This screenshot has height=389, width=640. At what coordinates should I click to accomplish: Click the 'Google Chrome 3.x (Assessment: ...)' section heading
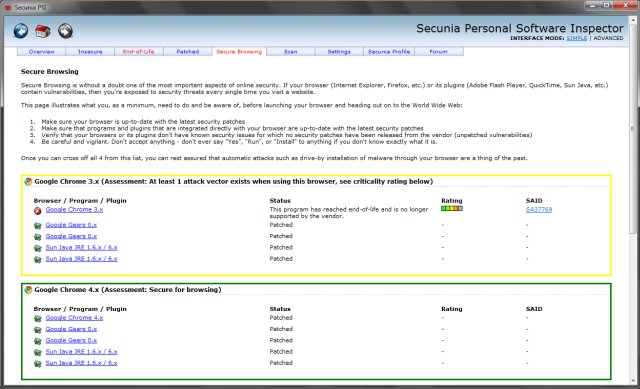pyautogui.click(x=233, y=182)
